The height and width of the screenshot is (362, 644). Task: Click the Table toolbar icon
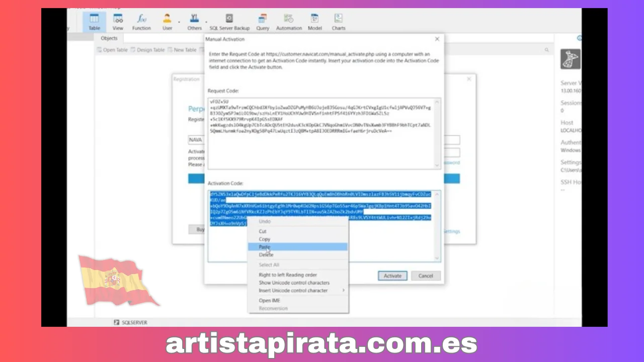pos(94,22)
